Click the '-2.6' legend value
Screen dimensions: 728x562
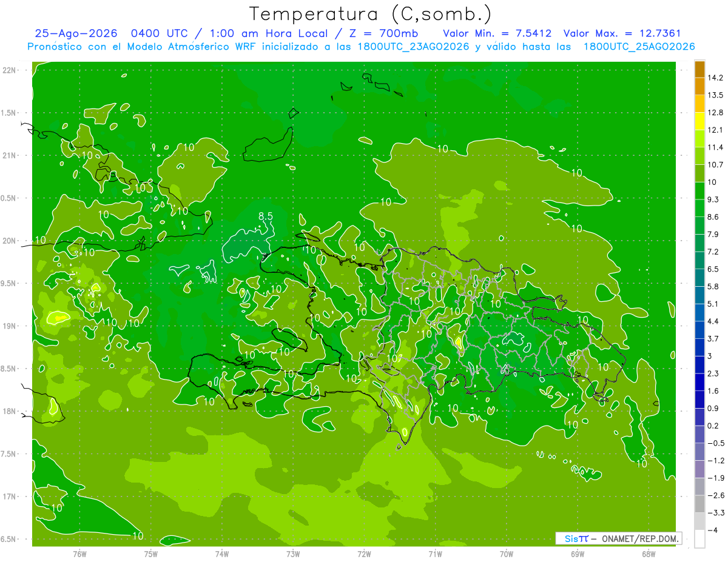coord(715,495)
